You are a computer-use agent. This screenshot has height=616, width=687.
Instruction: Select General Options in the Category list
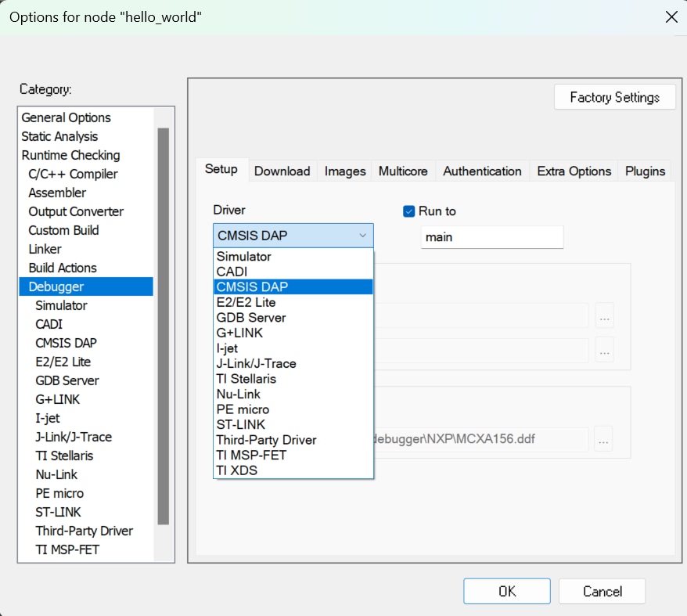(x=67, y=117)
